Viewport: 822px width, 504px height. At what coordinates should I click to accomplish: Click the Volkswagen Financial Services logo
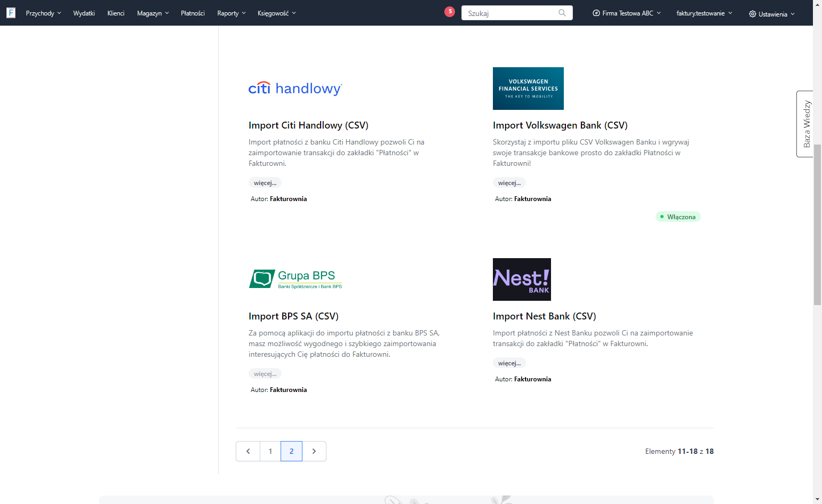[x=528, y=89]
